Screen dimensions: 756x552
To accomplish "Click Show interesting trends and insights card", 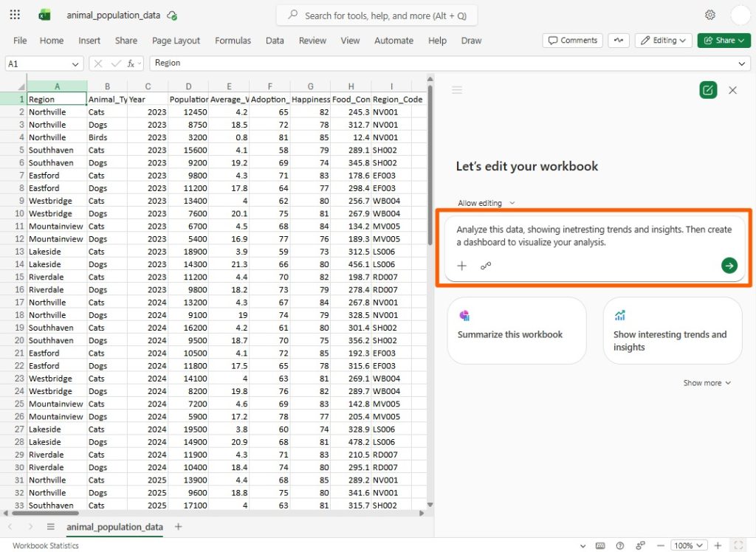I will (x=672, y=330).
